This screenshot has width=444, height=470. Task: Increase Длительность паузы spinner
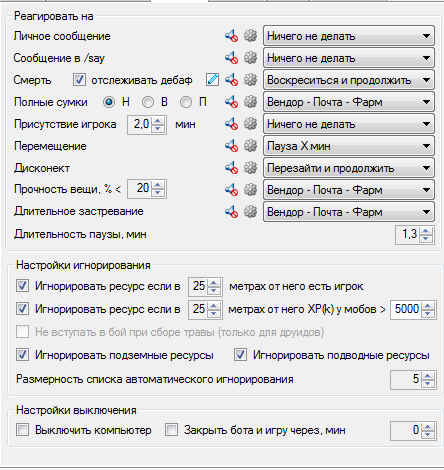426,231
